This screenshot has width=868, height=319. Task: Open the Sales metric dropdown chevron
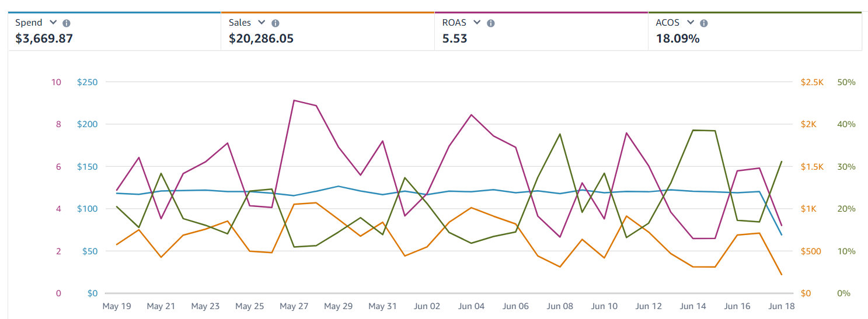point(262,23)
